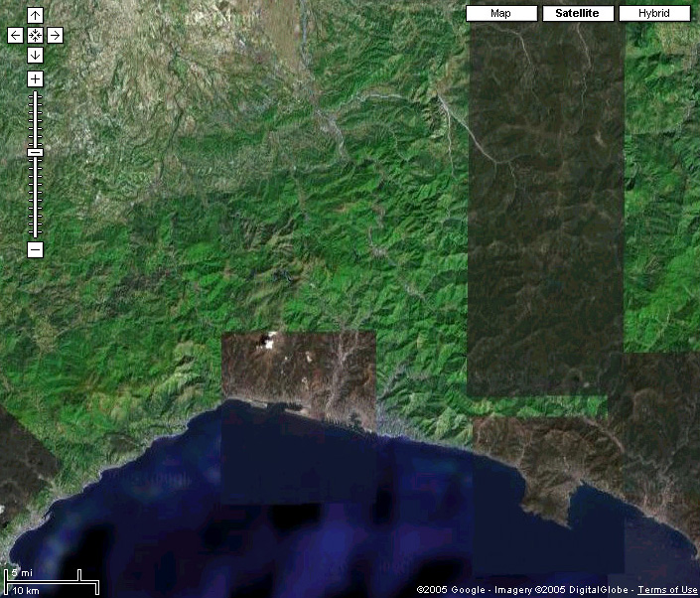
Task: Zoom out with the minus button
Action: [x=35, y=249]
